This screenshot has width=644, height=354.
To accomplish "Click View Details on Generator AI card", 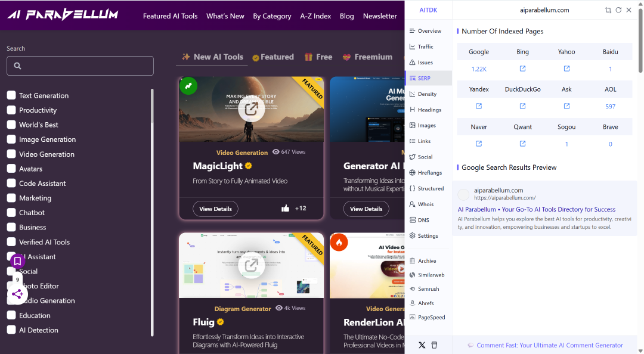I will point(366,209).
